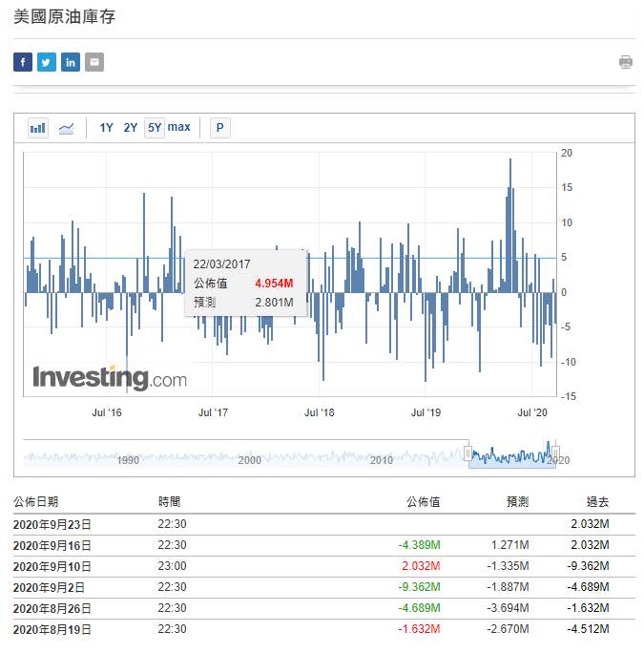The image size is (644, 653).
Task: Click the Jul '19 axis label
Action: (x=426, y=412)
